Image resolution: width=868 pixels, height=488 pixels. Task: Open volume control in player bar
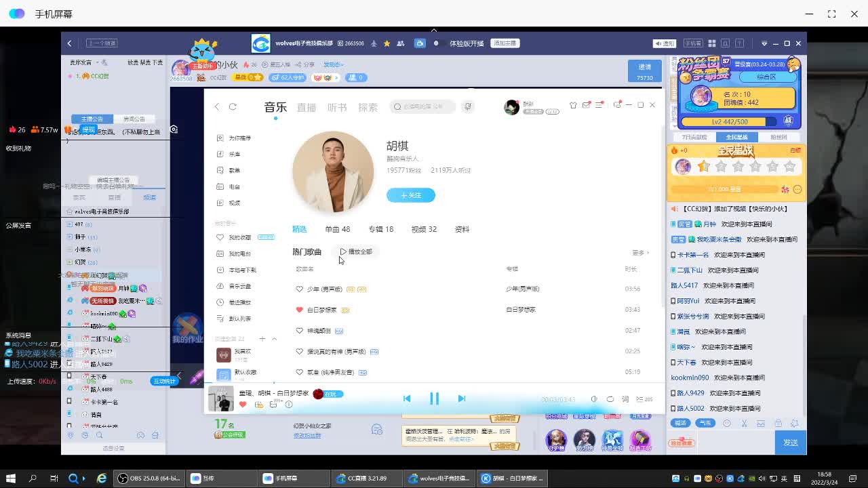pyautogui.click(x=594, y=399)
